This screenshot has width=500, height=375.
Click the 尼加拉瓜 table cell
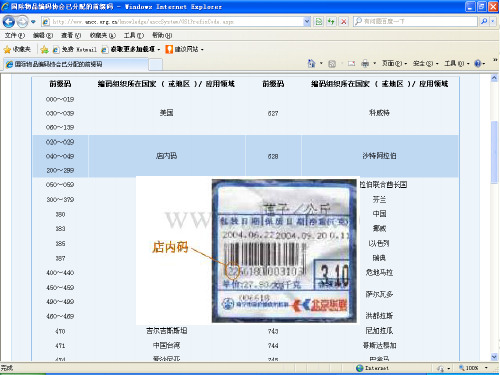379,331
